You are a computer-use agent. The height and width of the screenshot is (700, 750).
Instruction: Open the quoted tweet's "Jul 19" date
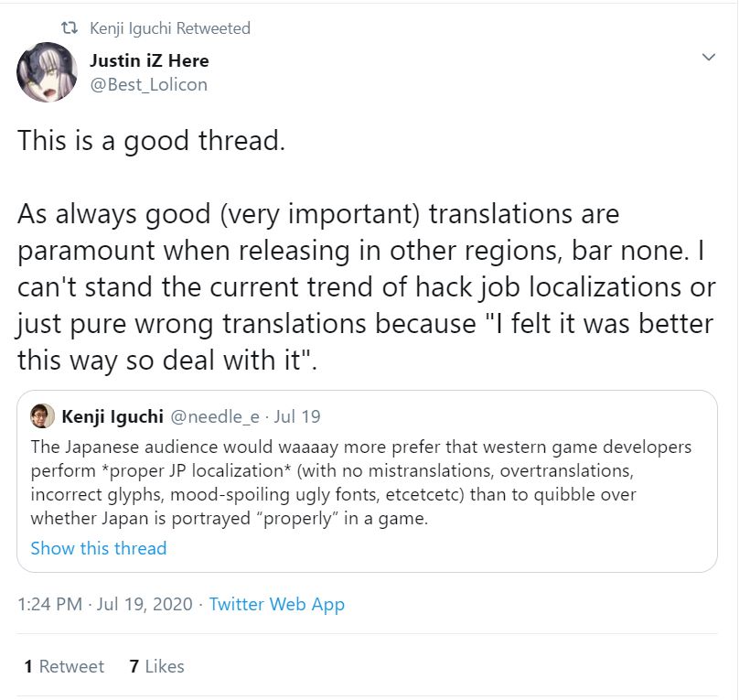pos(297,416)
